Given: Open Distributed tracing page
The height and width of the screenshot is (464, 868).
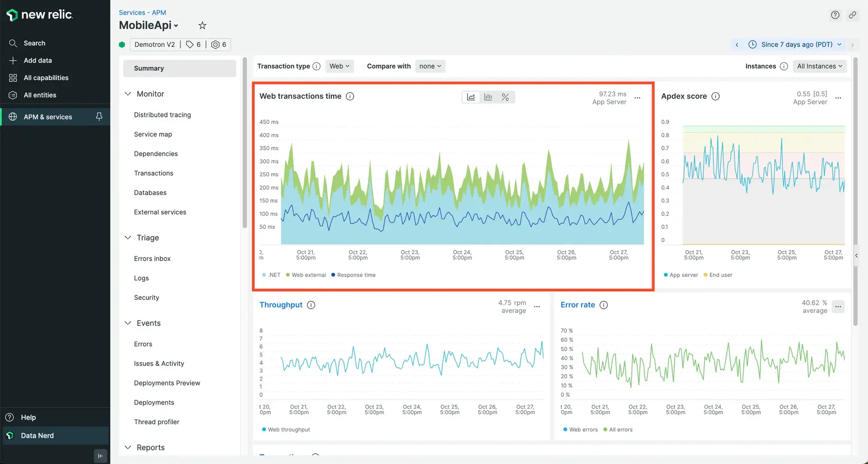Looking at the screenshot, I should (x=162, y=115).
